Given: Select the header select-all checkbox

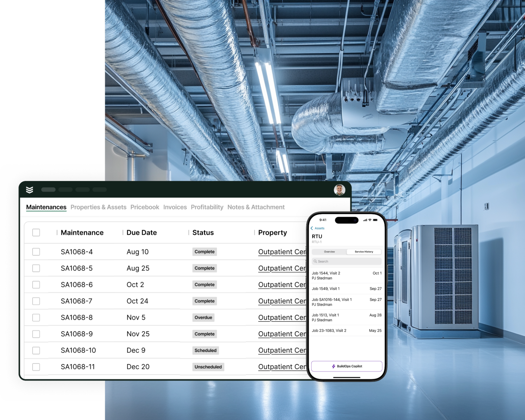Looking at the screenshot, I should [36, 232].
